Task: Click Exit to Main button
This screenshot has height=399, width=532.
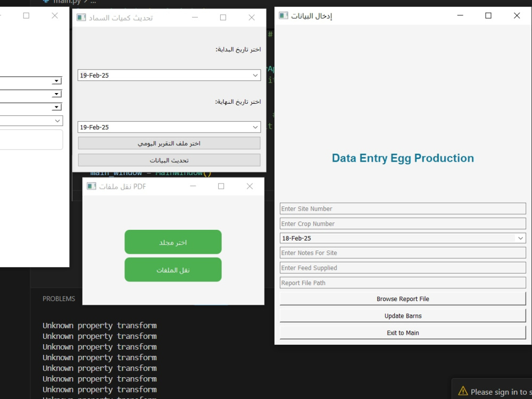Action: [x=403, y=333]
